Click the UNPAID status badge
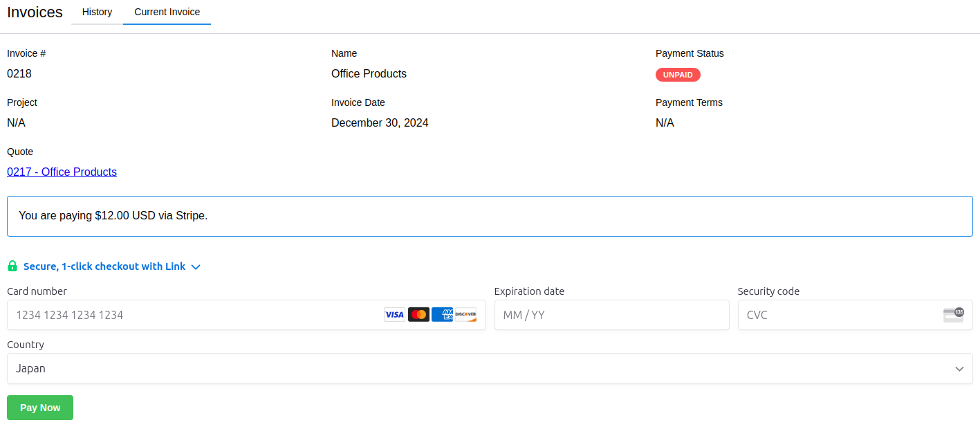 [x=678, y=75]
